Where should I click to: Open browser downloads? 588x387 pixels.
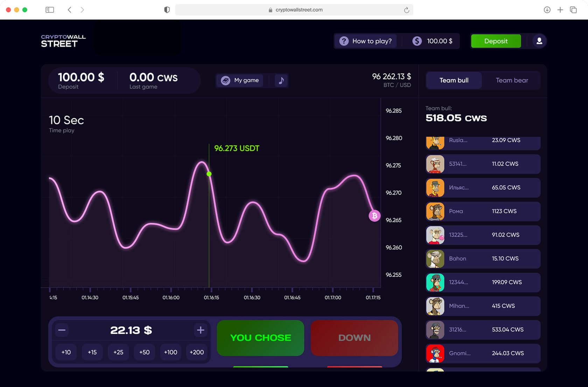[547, 10]
